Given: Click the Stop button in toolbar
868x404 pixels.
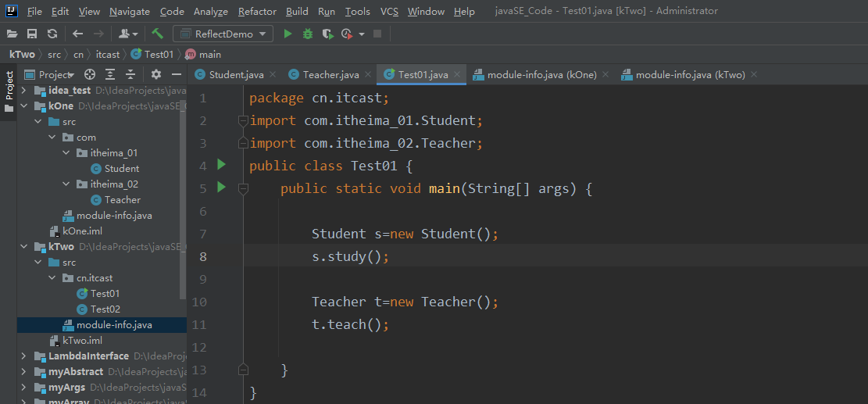Looking at the screenshot, I should (x=377, y=34).
